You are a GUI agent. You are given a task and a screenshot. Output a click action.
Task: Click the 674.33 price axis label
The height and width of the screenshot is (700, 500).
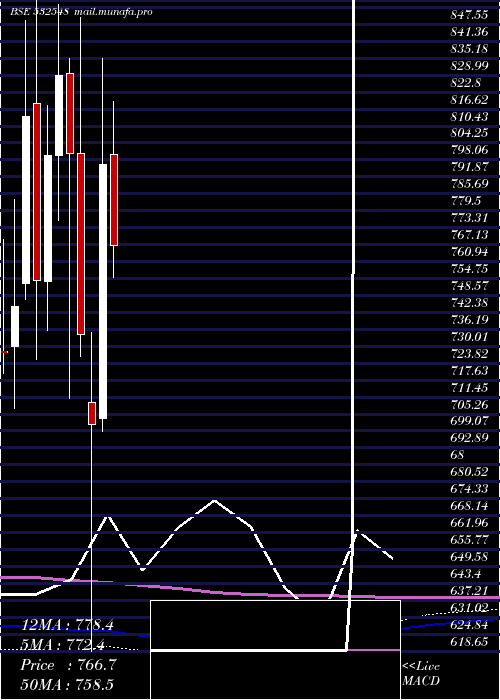click(469, 489)
